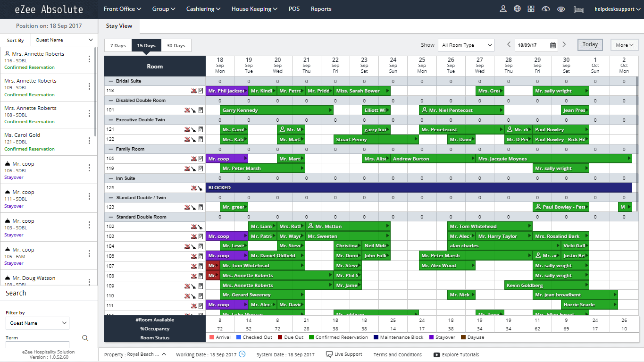
Task: Click the no-smoking icon on room 118
Action: tap(193, 91)
